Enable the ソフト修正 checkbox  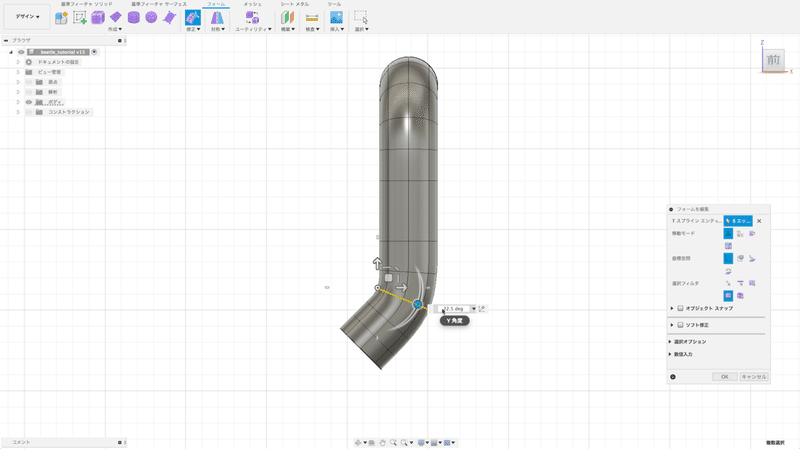point(680,325)
